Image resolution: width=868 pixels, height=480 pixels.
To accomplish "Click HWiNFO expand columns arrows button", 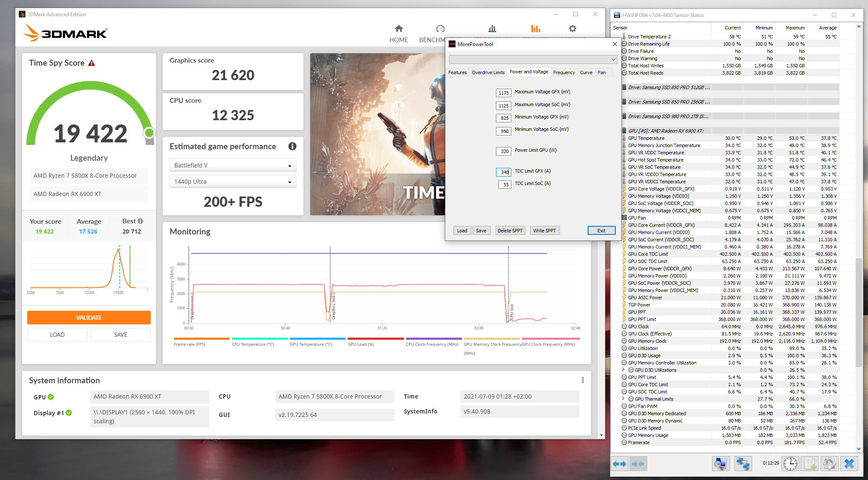I will (x=620, y=464).
